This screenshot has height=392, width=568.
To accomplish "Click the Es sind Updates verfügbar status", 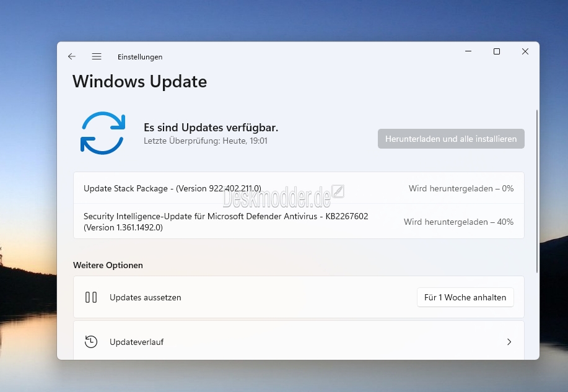I will pyautogui.click(x=211, y=128).
